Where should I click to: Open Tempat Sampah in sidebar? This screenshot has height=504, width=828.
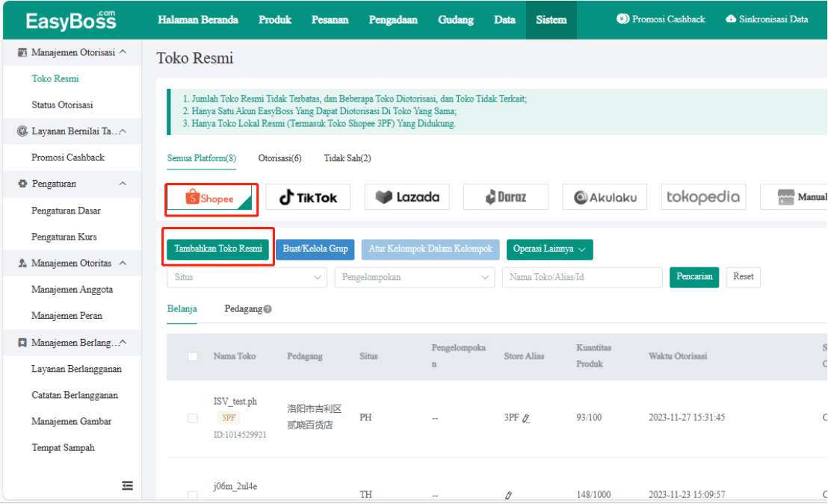(64, 447)
